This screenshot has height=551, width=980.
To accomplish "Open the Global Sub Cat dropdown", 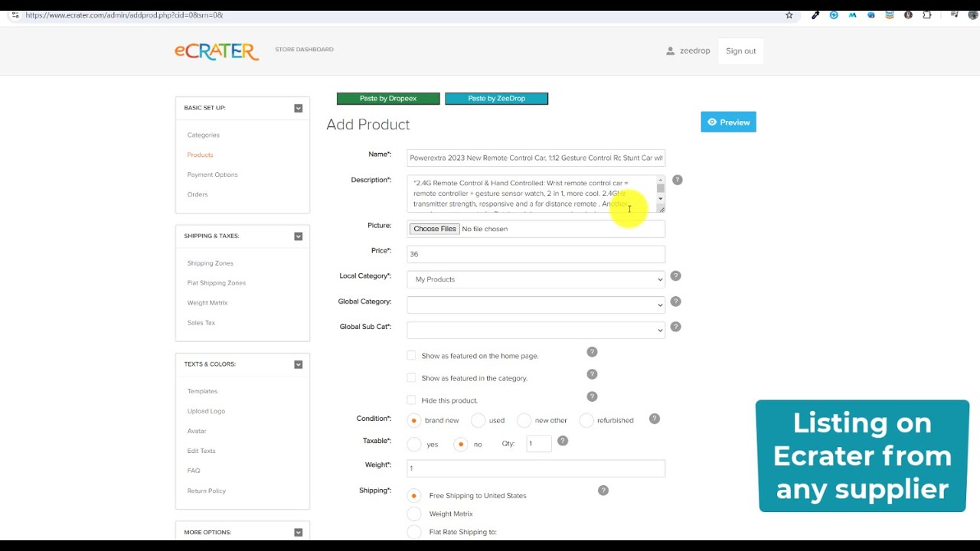I will [x=536, y=330].
